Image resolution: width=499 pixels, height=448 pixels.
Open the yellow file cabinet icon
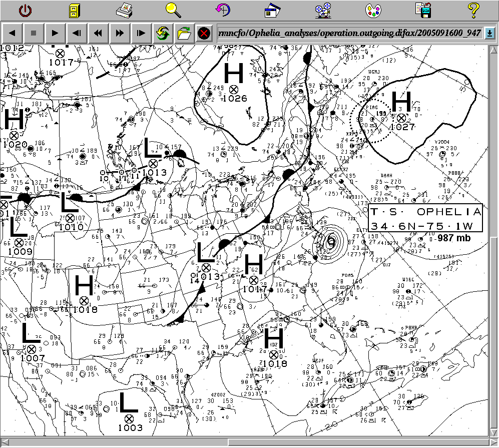coord(75,10)
